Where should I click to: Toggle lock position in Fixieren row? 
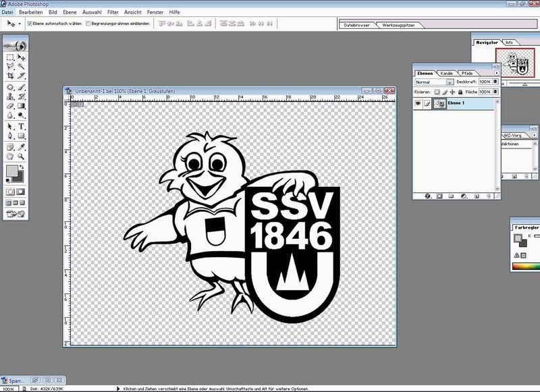point(452,92)
